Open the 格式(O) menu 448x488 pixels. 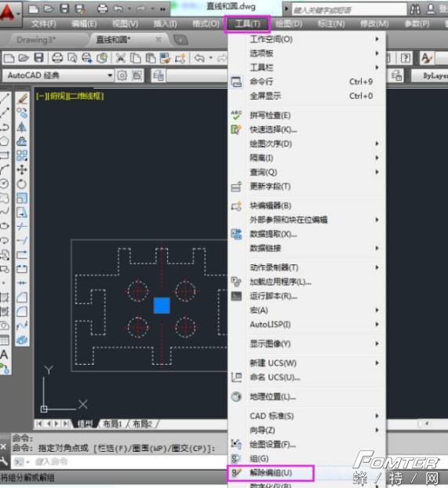206,24
